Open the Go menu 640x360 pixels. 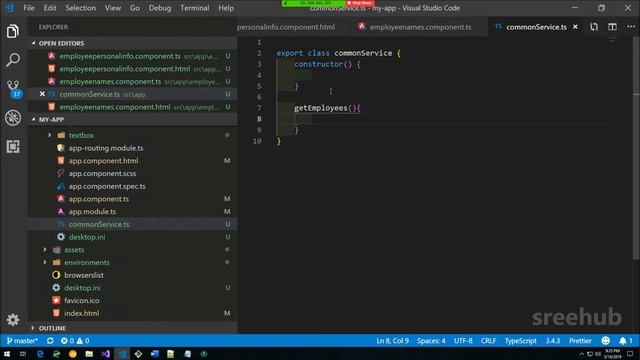click(x=135, y=8)
